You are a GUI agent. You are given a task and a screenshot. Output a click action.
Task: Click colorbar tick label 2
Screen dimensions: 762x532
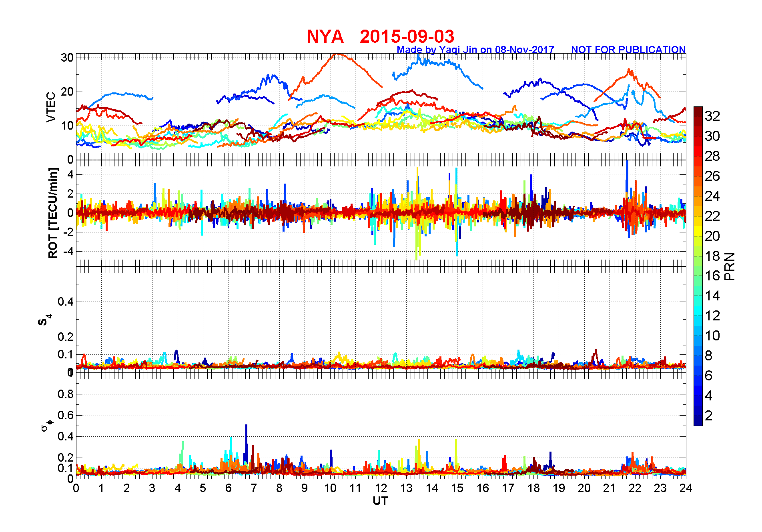(x=708, y=416)
